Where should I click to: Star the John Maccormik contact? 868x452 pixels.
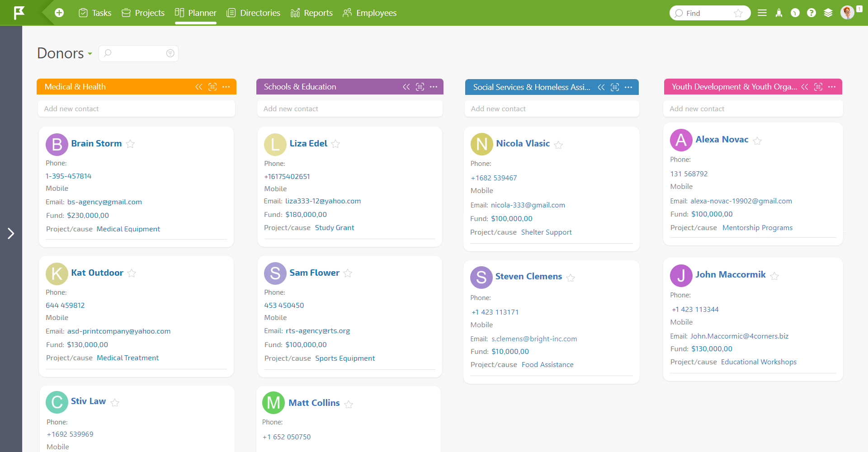pos(774,276)
